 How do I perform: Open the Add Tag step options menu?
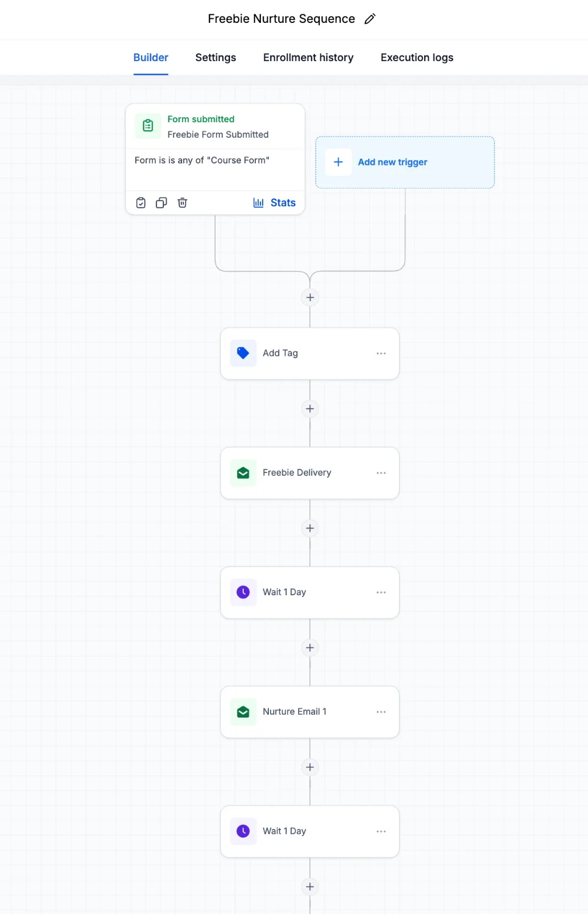tap(381, 354)
